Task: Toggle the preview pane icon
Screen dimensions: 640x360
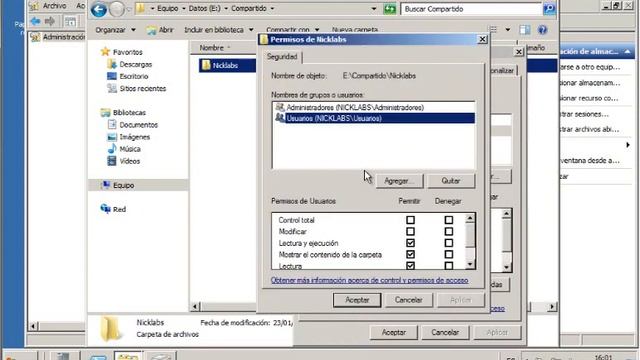Action: [x=524, y=30]
